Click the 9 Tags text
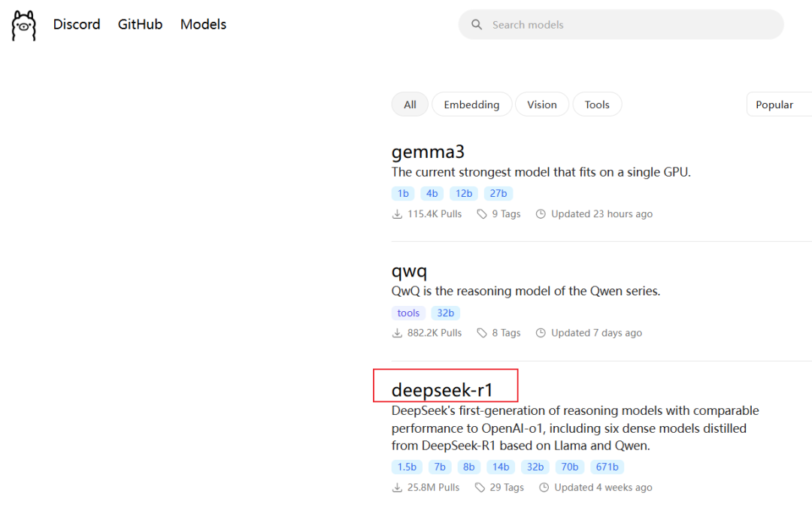Image resolution: width=812 pixels, height=508 pixels. tap(506, 214)
